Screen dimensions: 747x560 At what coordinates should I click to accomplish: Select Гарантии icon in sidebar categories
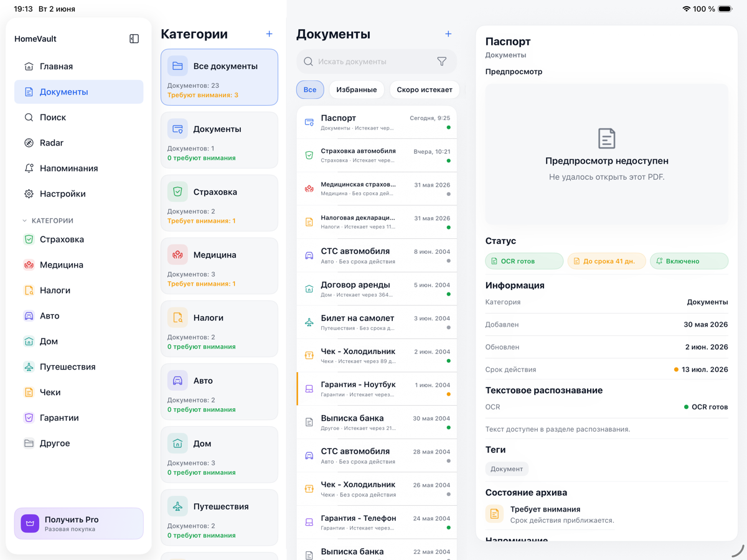pyautogui.click(x=29, y=418)
